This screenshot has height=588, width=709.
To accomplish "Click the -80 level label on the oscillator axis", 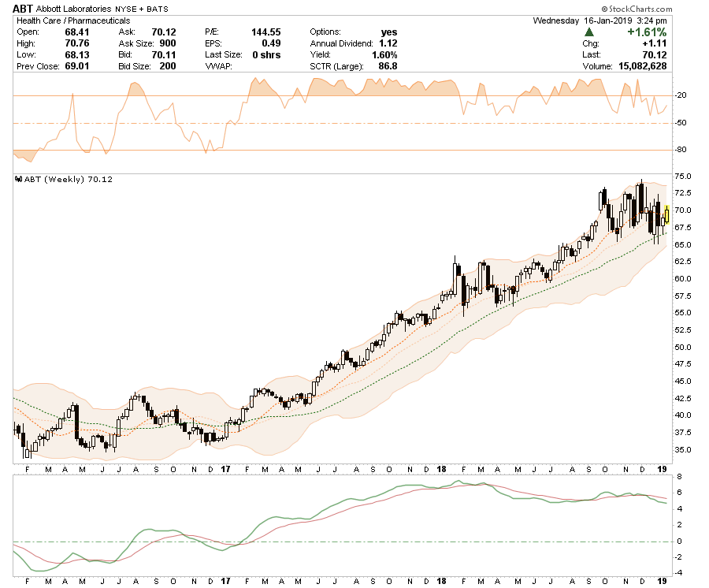I will [681, 150].
